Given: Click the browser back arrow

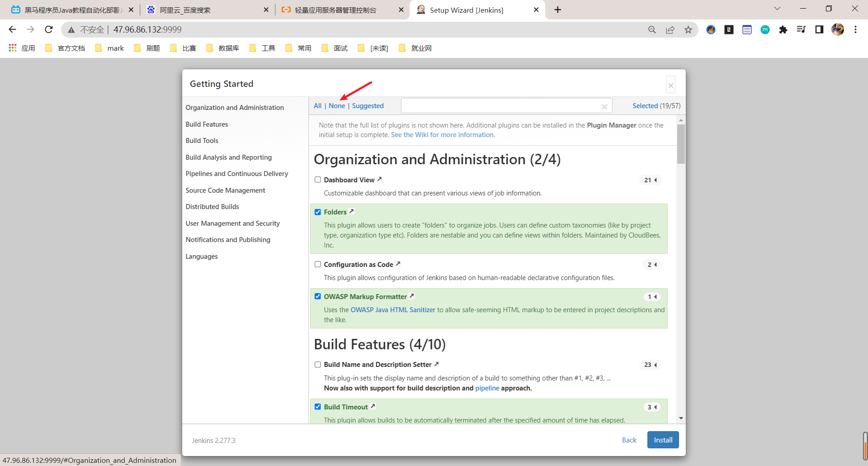Looking at the screenshot, I should (12, 29).
